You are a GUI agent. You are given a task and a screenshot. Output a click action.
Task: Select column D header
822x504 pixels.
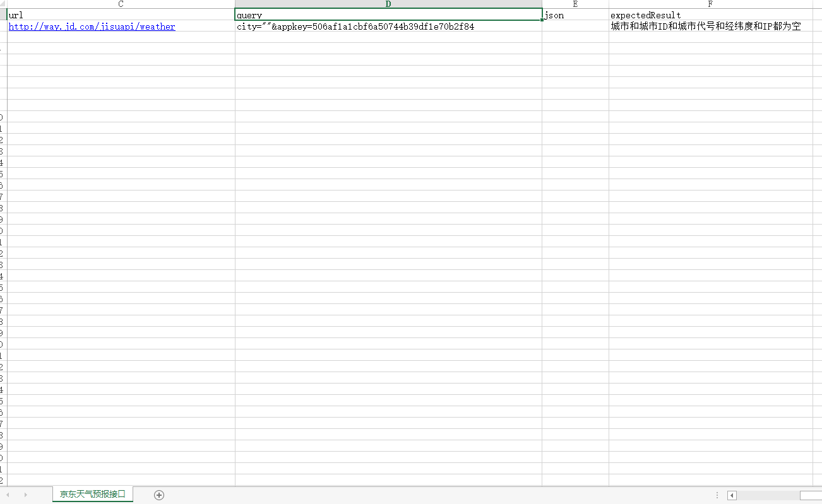(388, 4)
